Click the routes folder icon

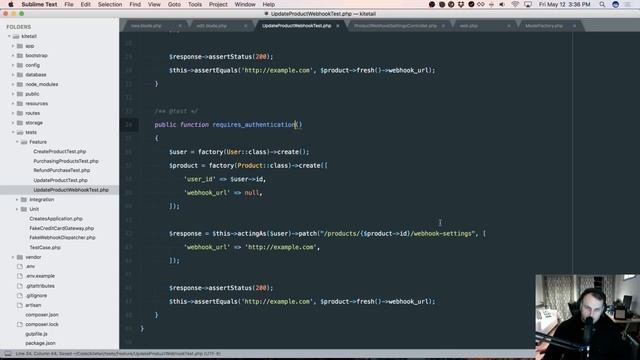point(20,113)
